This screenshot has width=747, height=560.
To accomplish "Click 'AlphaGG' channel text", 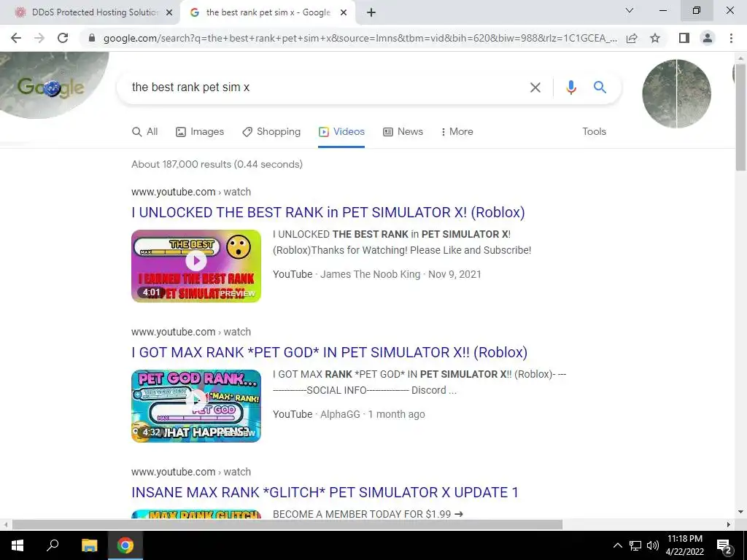I will [340, 414].
